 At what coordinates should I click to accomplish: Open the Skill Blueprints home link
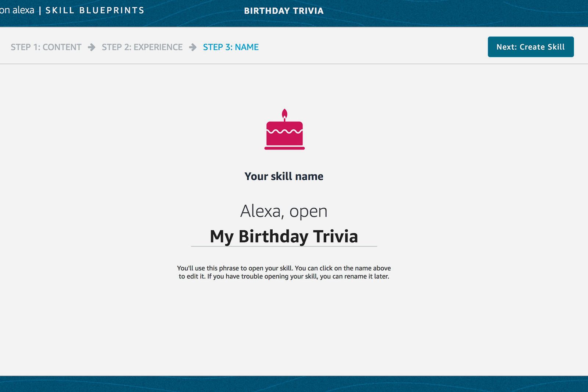point(95,10)
